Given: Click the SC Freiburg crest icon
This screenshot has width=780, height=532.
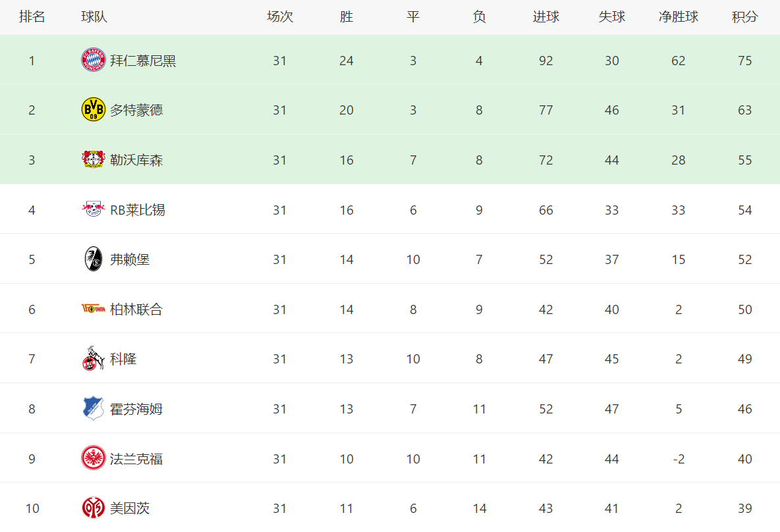Looking at the screenshot, I should pyautogui.click(x=93, y=259).
